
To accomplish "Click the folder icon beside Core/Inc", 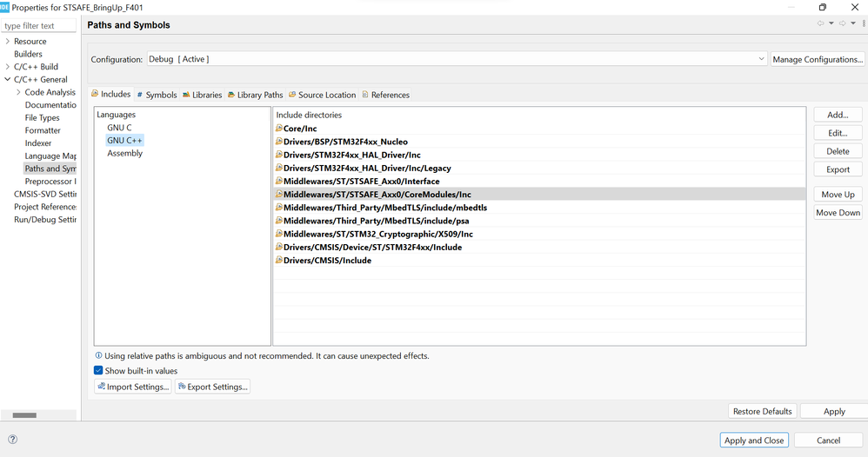I will 279,128.
